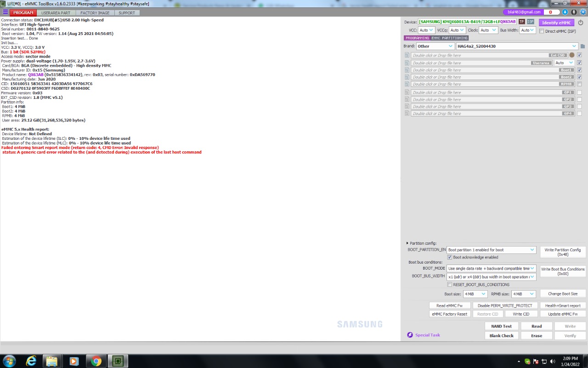Open Google Chrome from the taskbar

[96, 361]
